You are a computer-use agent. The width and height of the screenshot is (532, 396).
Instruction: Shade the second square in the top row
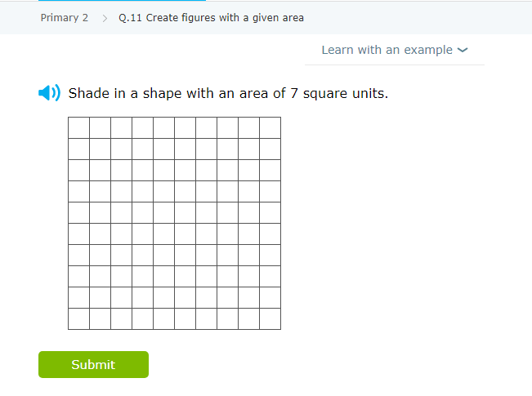click(100, 127)
